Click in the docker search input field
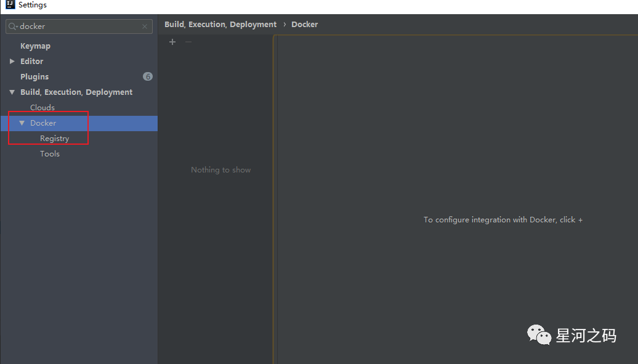638x364 pixels. (79, 26)
